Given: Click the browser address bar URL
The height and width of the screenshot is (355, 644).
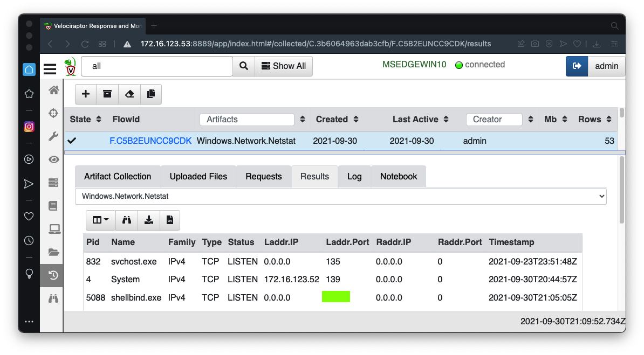Looking at the screenshot, I should click(316, 44).
